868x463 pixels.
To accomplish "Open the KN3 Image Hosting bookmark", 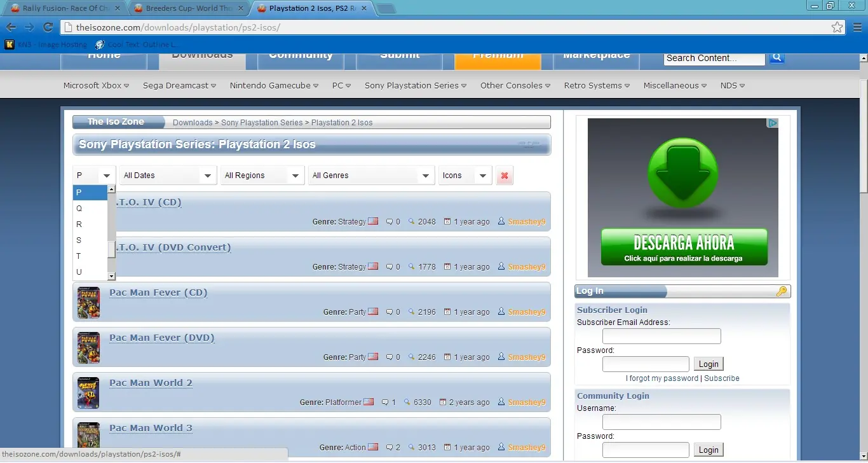I will click(46, 45).
